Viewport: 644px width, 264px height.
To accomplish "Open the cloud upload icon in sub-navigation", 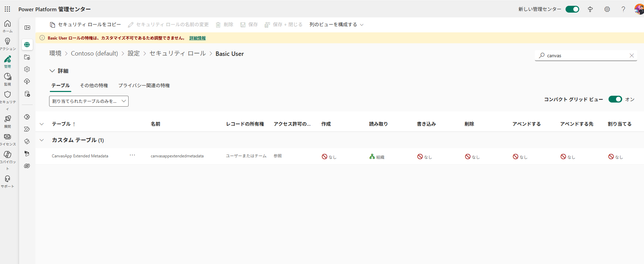I will click(27, 81).
